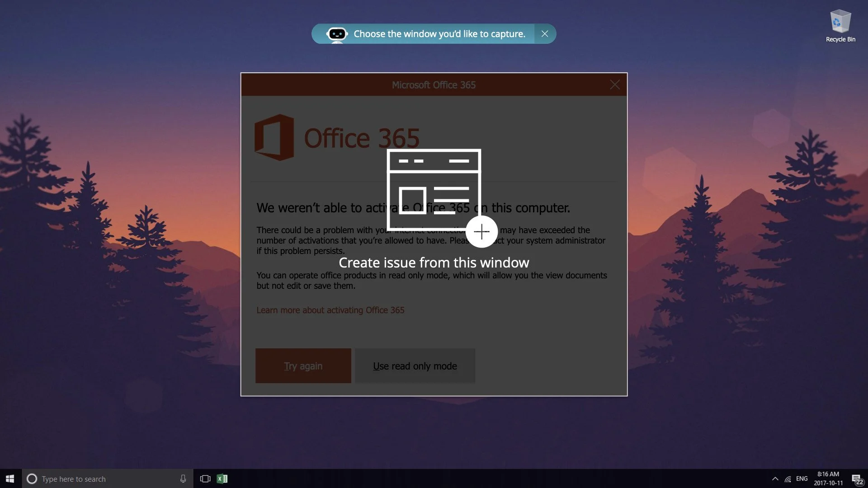Open the Action Center notifications

[857, 479]
